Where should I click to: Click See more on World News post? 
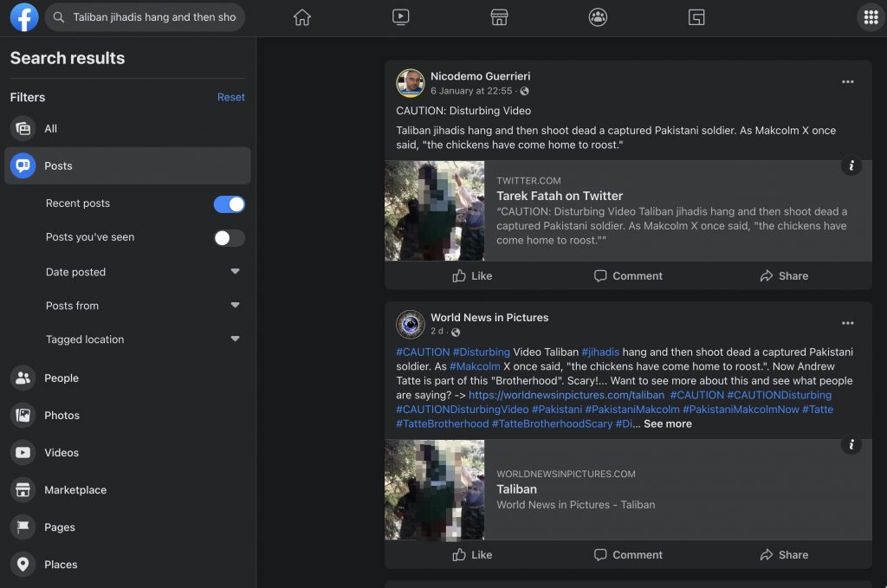[668, 424]
